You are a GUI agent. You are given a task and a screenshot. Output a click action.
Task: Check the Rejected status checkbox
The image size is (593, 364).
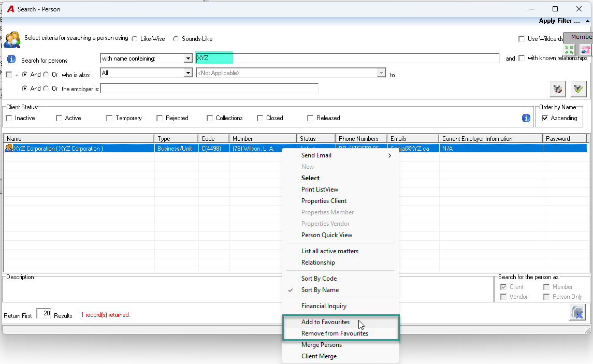(160, 118)
